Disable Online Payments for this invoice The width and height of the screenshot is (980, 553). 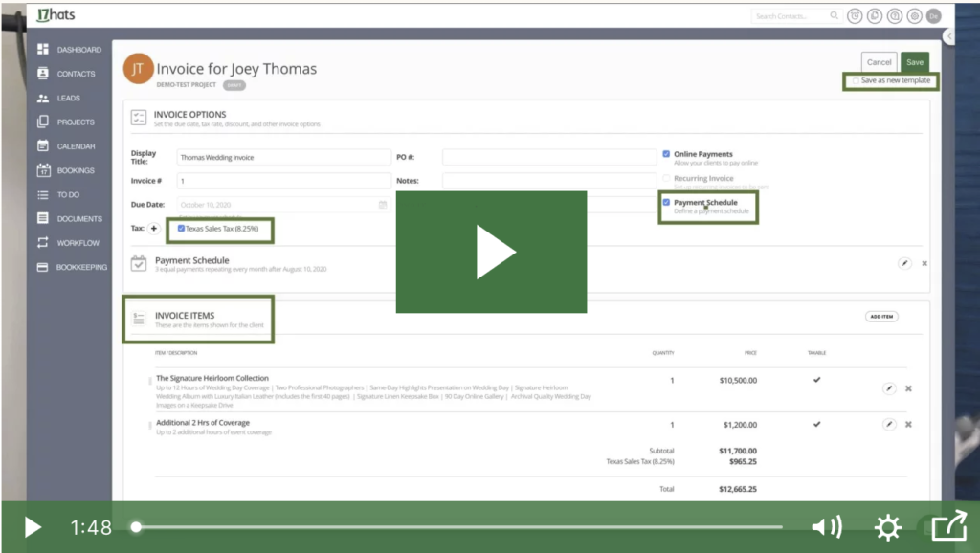click(x=666, y=152)
